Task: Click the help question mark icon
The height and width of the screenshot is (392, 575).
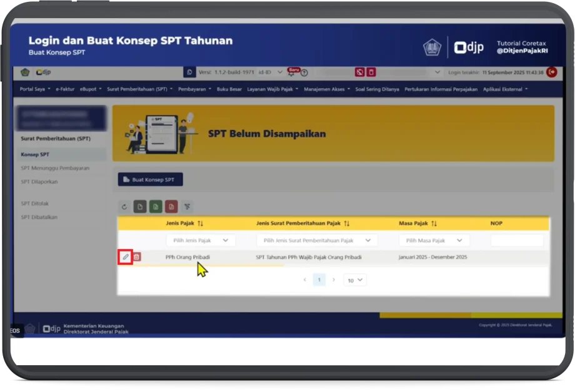Action: coord(304,72)
